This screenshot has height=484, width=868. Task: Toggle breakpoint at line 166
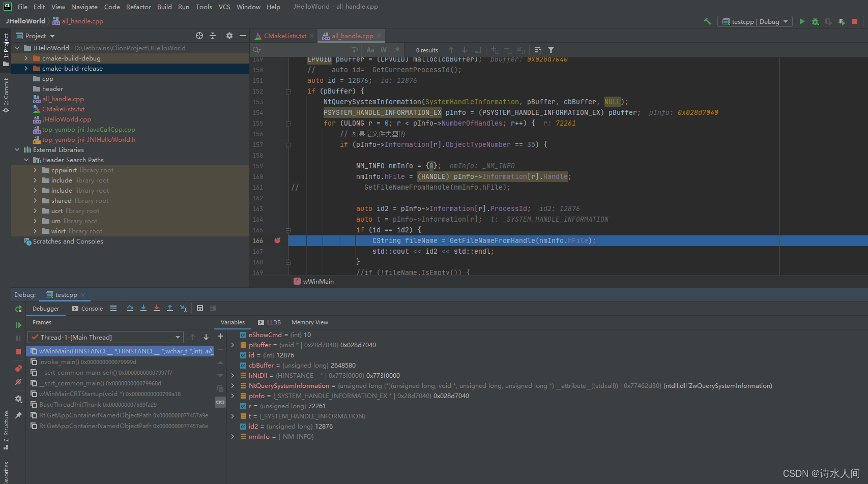click(x=277, y=240)
